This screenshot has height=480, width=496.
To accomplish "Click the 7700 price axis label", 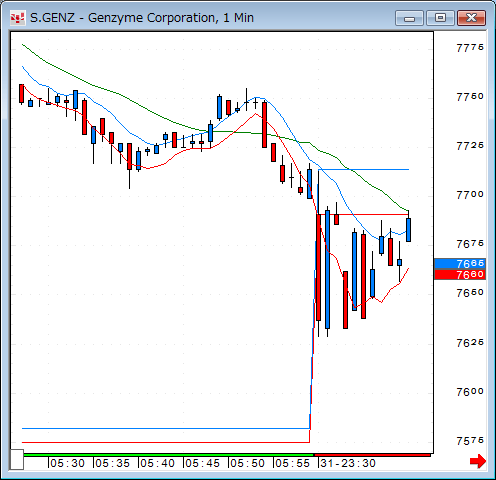I will 470,194.
